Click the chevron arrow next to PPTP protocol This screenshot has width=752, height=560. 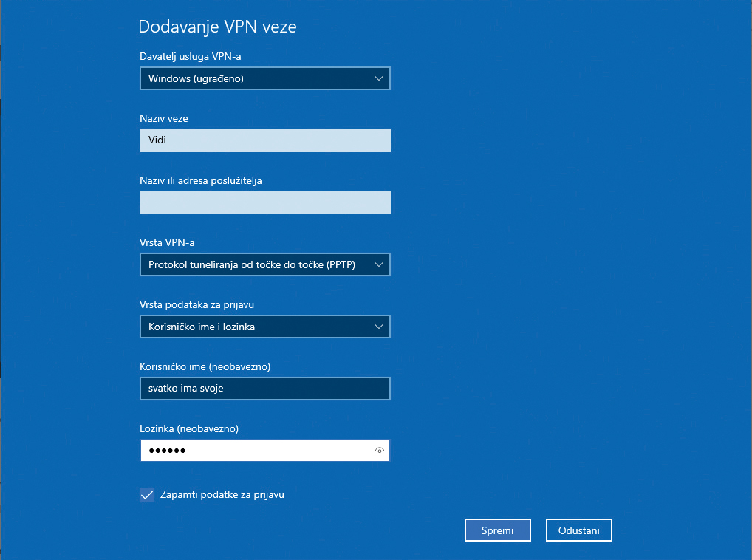click(379, 264)
